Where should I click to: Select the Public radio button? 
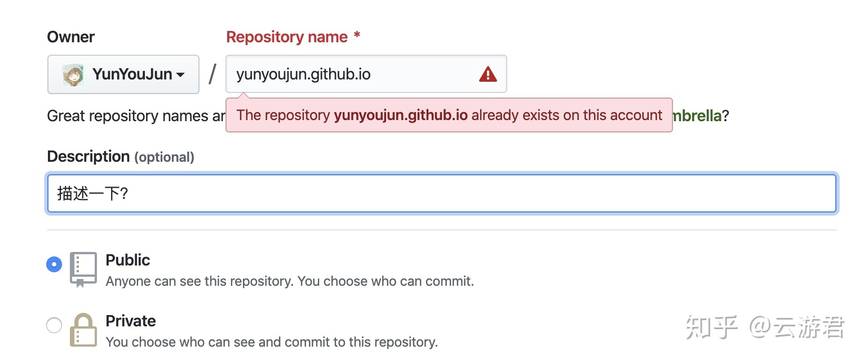point(54,264)
